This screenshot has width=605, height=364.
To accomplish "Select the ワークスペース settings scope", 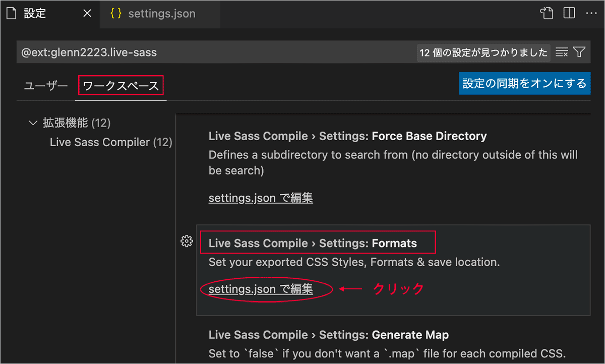I will 121,86.
